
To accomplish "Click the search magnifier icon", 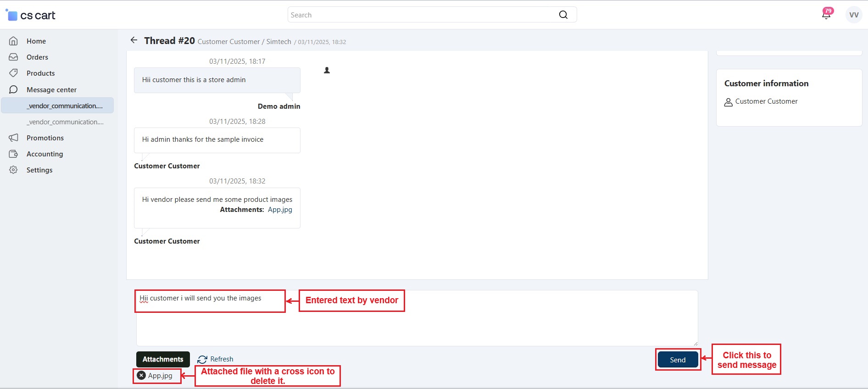I will (x=563, y=15).
